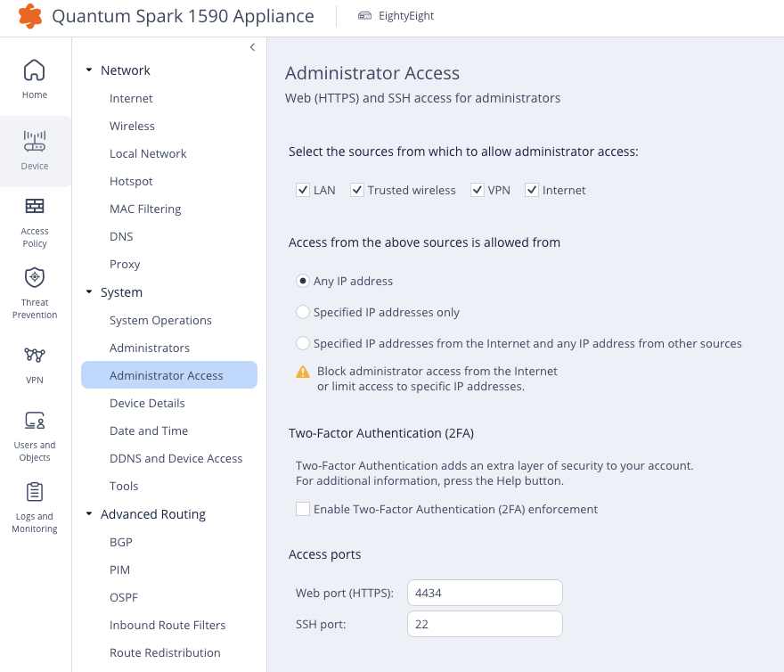The image size is (784, 672).
Task: Select Specified IP addresses only option
Action: [303, 312]
